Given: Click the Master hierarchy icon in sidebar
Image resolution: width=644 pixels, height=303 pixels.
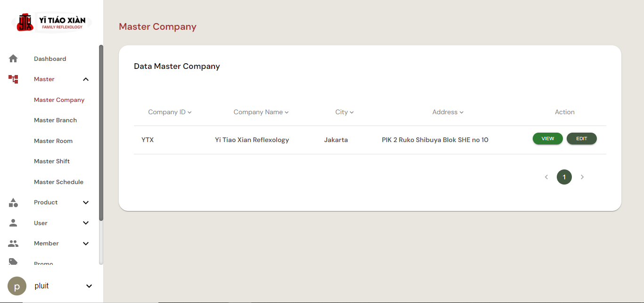Looking at the screenshot, I should tap(13, 79).
